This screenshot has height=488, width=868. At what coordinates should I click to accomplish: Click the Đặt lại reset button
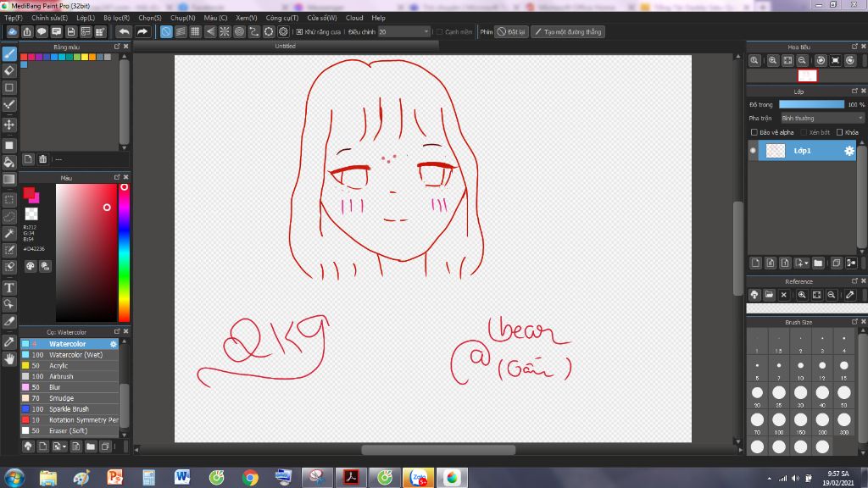510,32
